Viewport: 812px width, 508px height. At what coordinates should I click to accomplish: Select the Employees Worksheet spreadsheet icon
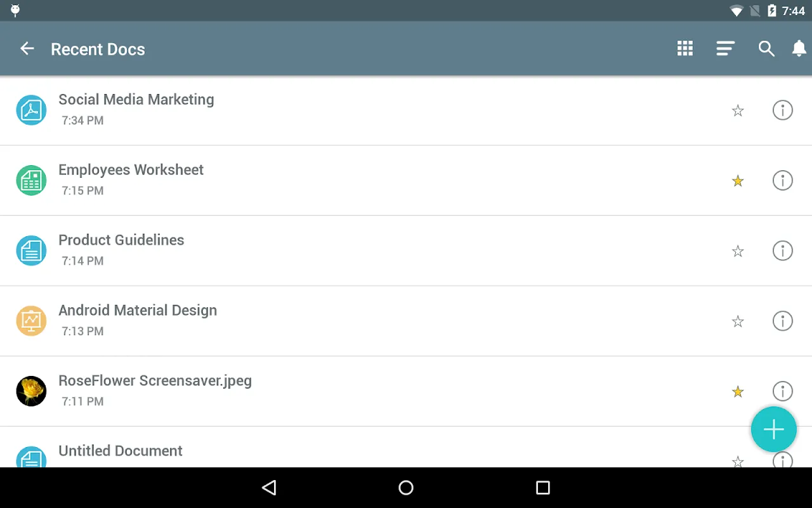tap(31, 181)
